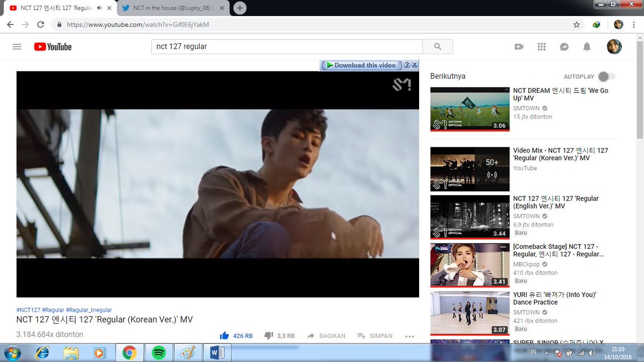
Task: Like the video with thumbs up
Action: [x=224, y=336]
